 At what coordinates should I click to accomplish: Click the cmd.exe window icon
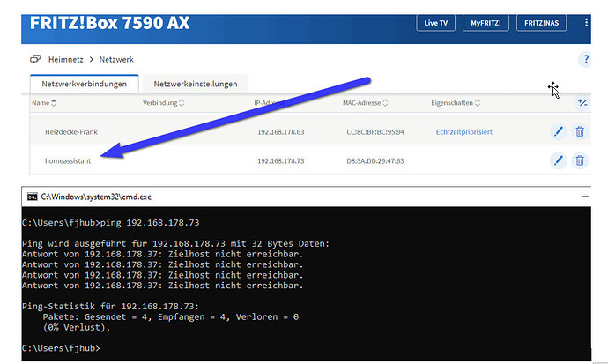[x=33, y=197]
